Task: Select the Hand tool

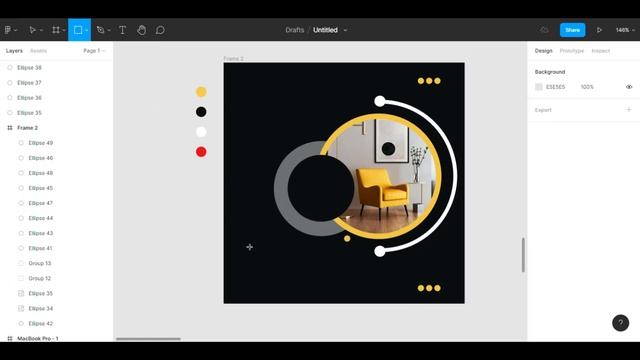Action: point(141,30)
